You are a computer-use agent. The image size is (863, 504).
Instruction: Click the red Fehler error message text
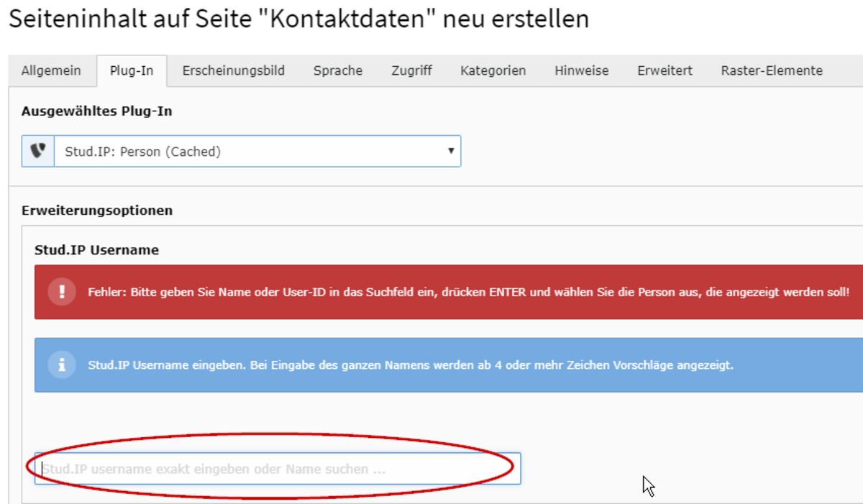pyautogui.click(x=469, y=293)
